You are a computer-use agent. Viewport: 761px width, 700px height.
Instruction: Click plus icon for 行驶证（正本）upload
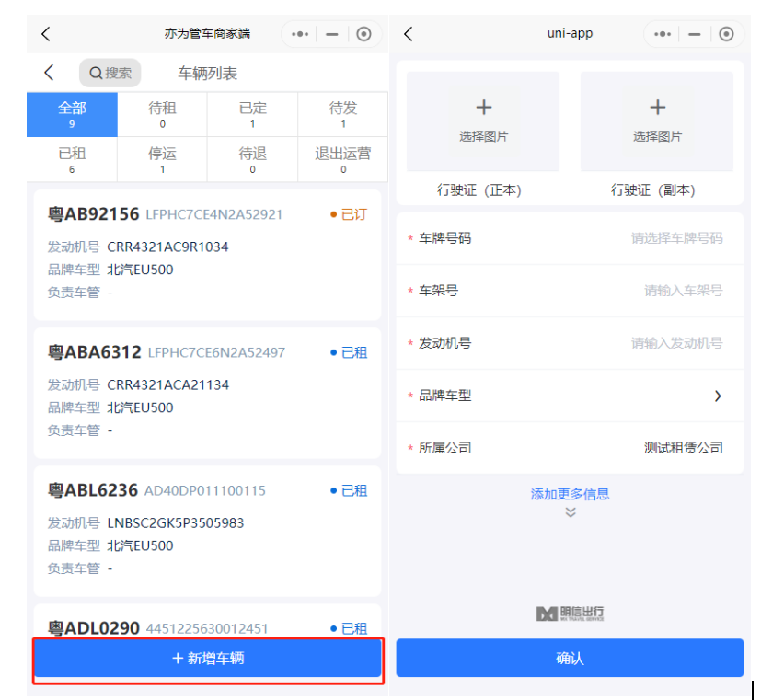click(x=483, y=109)
